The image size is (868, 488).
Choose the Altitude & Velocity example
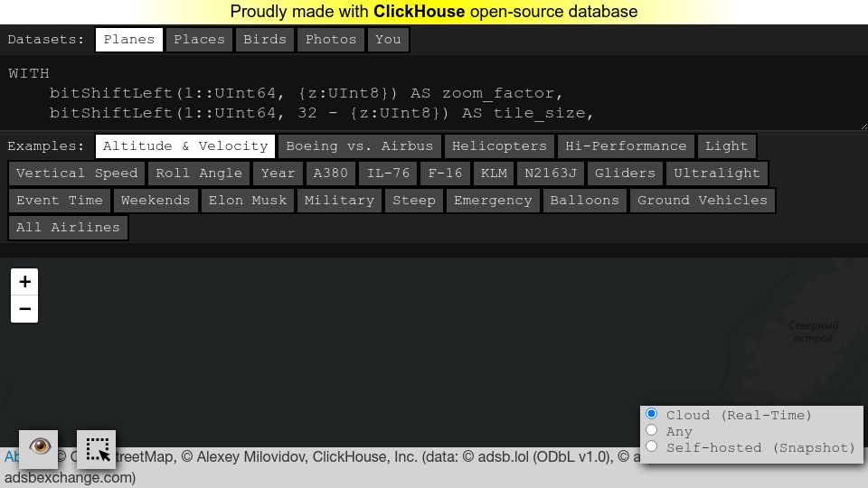click(184, 146)
